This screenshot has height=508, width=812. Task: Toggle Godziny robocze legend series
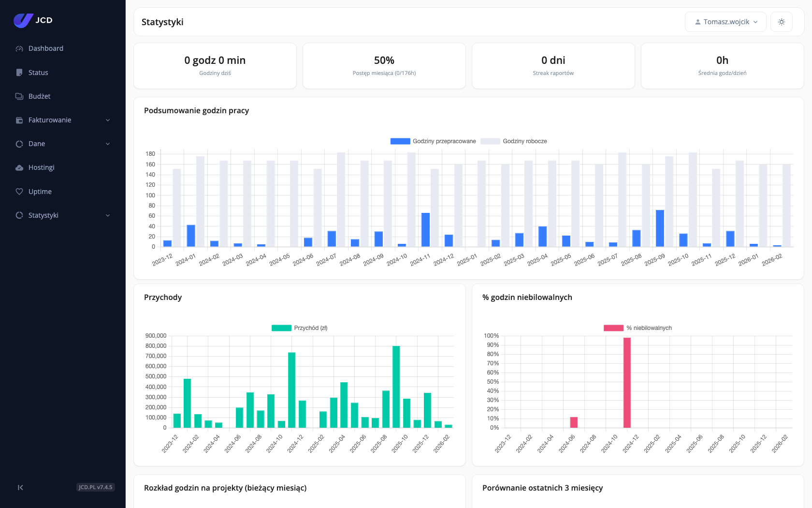[x=514, y=141]
